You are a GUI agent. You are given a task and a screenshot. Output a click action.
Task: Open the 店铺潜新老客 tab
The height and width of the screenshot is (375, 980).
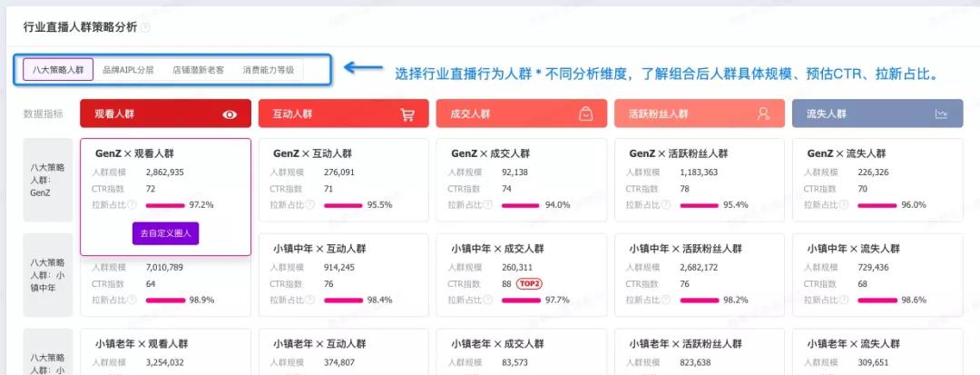[x=198, y=69]
